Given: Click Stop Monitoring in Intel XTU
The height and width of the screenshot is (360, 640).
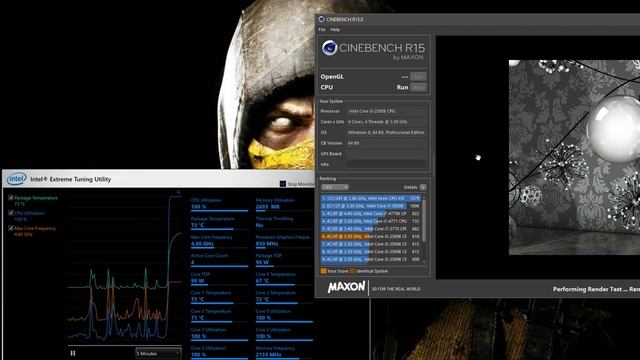Looking at the screenshot, I should tap(301, 184).
